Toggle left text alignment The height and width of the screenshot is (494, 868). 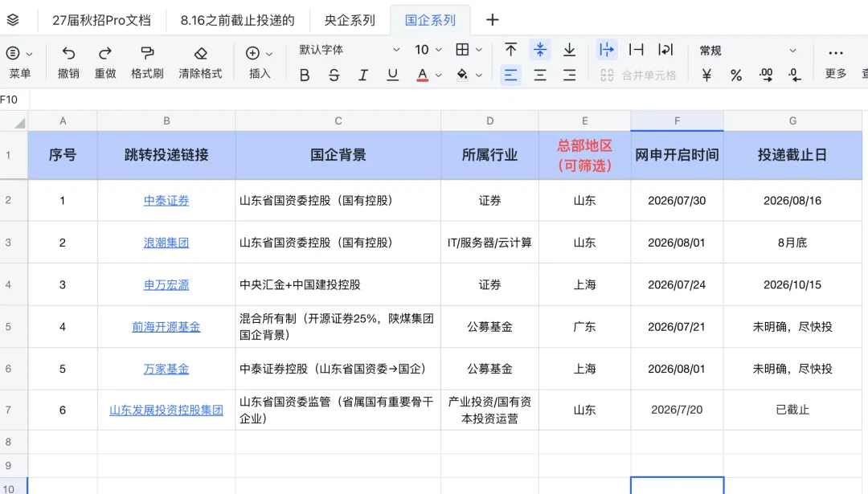510,76
